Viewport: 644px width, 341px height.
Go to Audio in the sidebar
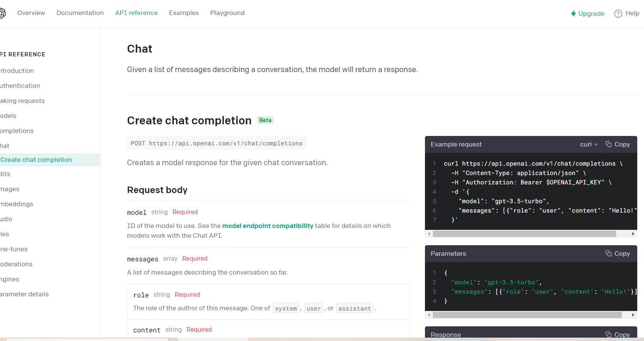tap(6, 219)
